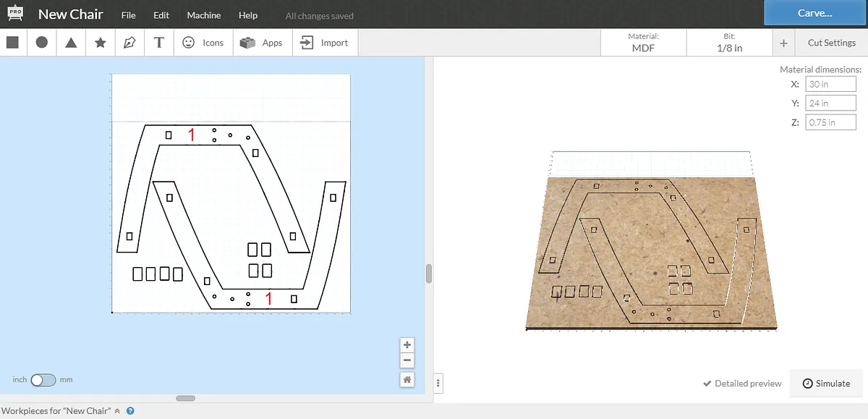Open the Machine menu
The height and width of the screenshot is (419, 868).
click(x=204, y=15)
